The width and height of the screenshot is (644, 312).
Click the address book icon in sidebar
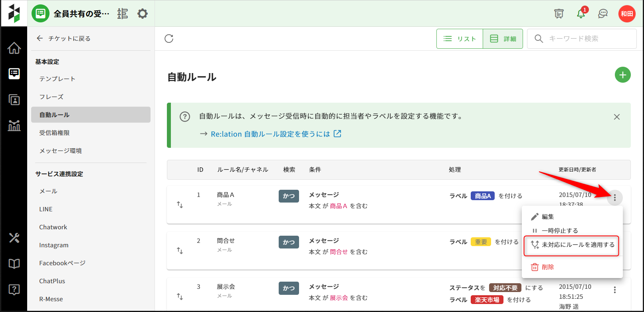(x=14, y=100)
